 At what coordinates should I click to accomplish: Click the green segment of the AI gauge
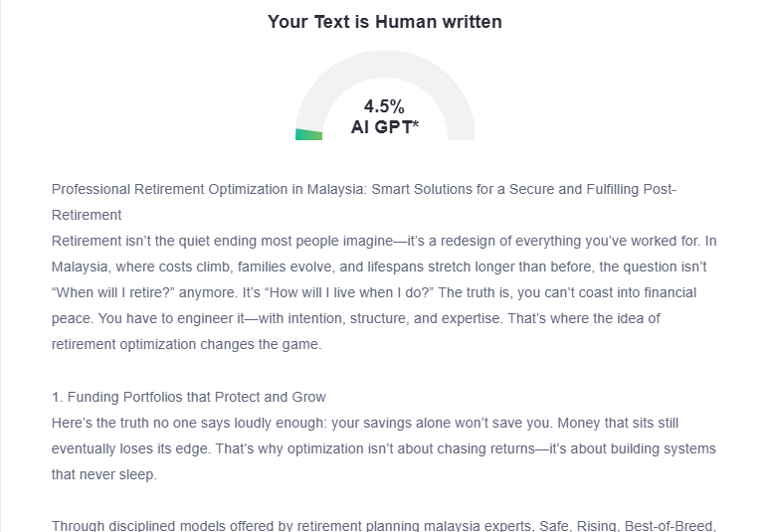[x=308, y=134]
